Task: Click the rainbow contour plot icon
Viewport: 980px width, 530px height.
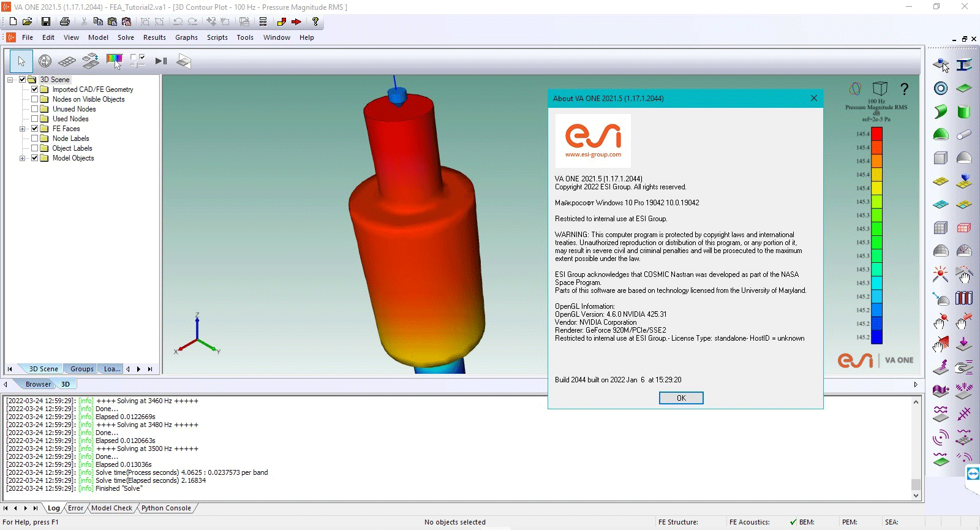Action: (114, 61)
